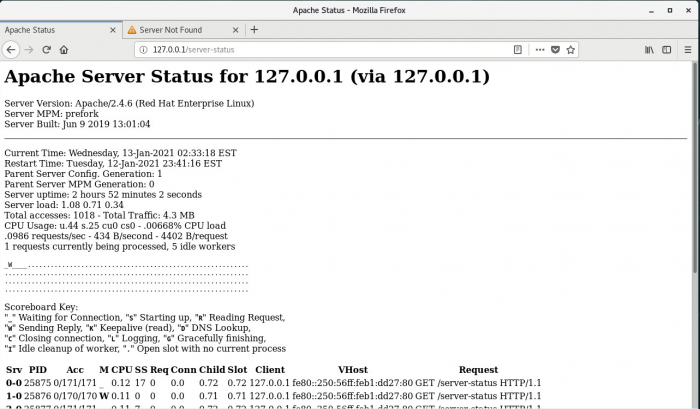The height and width of the screenshot is (409, 700).
Task: Close the Firefox window
Action: (x=688, y=10)
